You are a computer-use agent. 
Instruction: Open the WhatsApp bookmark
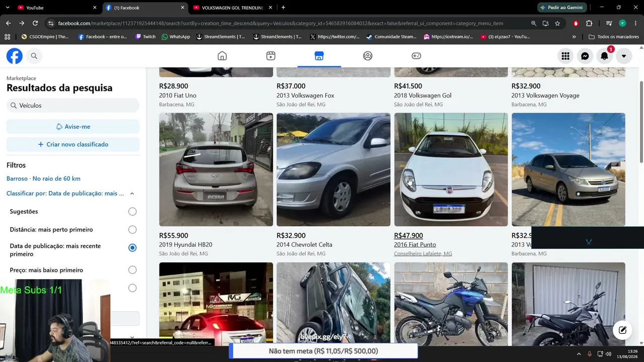[x=176, y=37]
